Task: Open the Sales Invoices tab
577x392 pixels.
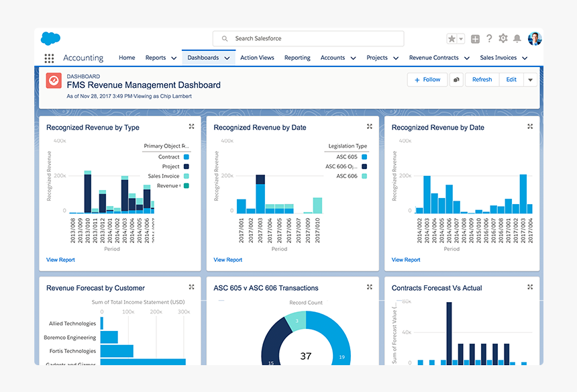Action: point(499,58)
